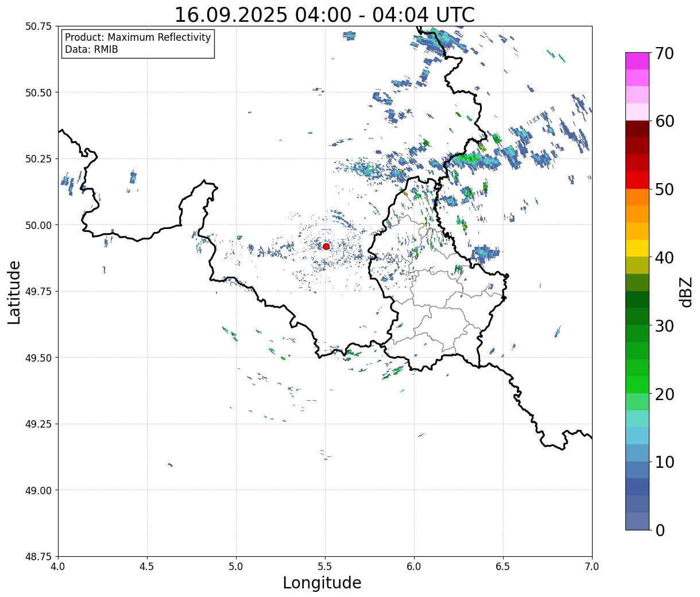The height and width of the screenshot is (597, 700).
Task: Click the latitude tick label 49.25
Action: pyautogui.click(x=38, y=424)
